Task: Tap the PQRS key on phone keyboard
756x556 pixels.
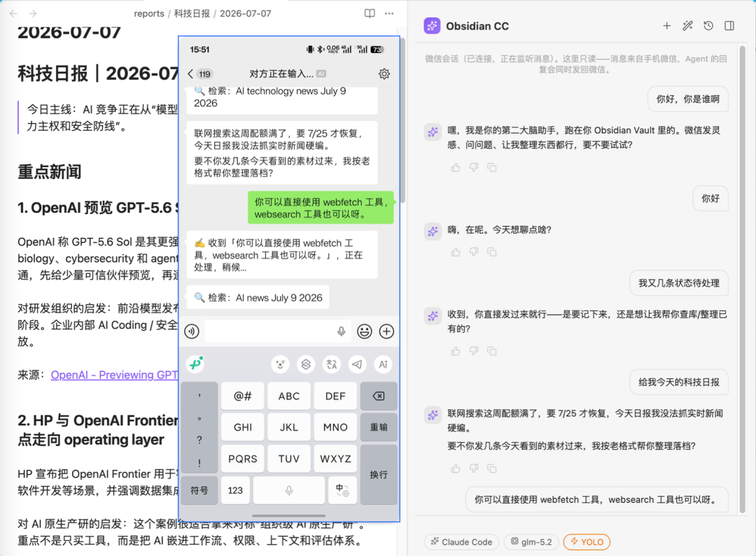Action: pyautogui.click(x=242, y=459)
